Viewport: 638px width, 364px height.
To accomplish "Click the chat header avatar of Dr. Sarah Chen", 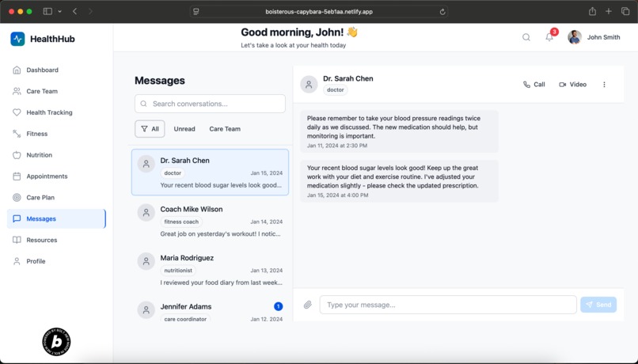I will (309, 84).
